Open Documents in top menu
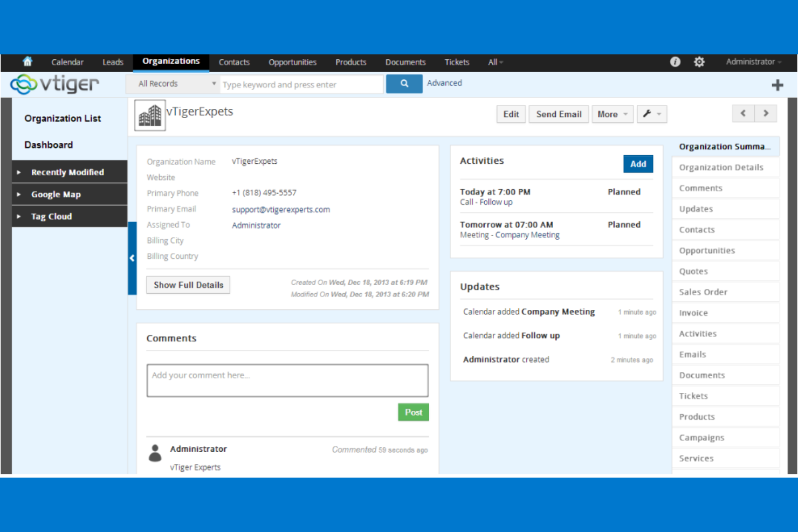This screenshot has width=798, height=532. pos(405,62)
